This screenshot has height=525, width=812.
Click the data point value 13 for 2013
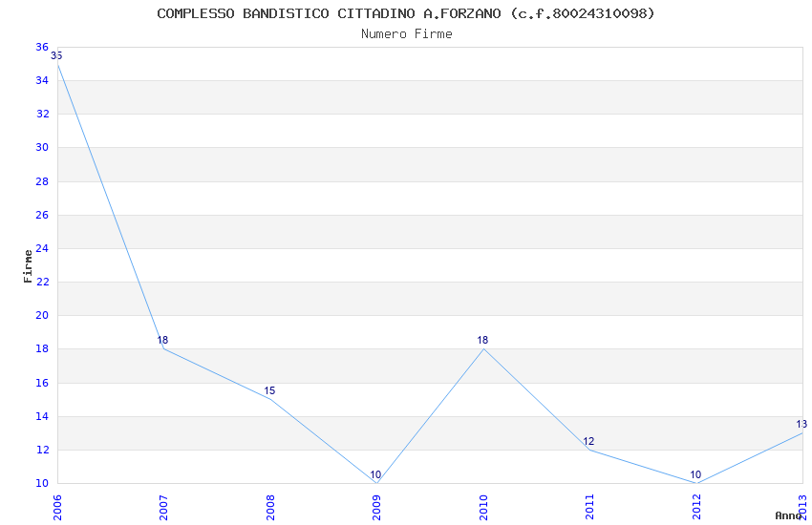[x=801, y=424]
